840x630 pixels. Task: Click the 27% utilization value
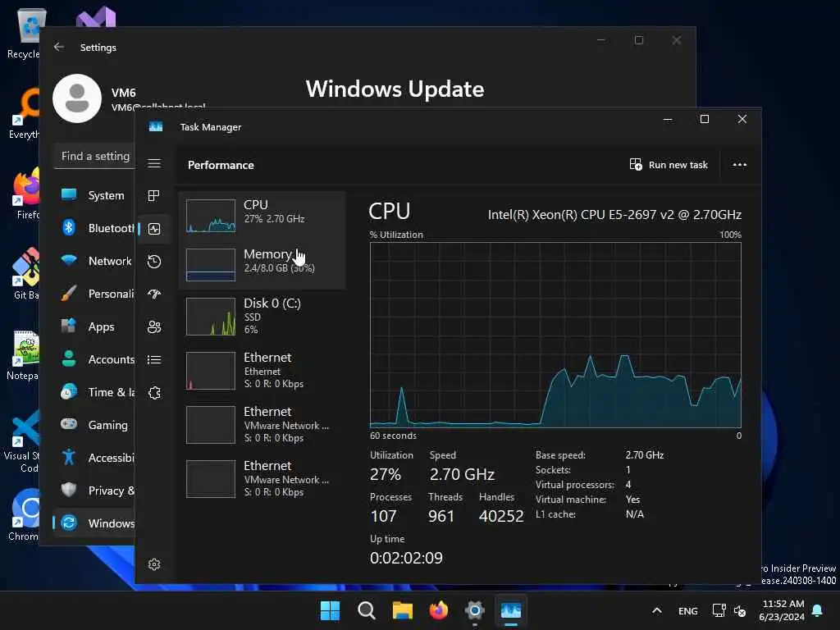click(386, 474)
